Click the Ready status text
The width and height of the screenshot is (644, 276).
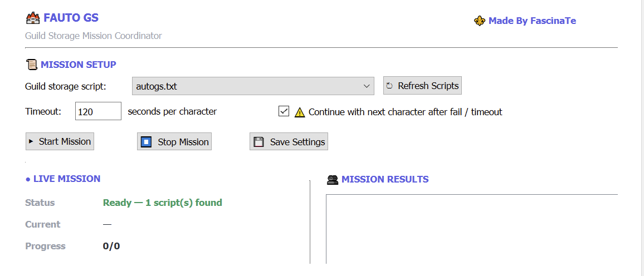click(x=163, y=203)
